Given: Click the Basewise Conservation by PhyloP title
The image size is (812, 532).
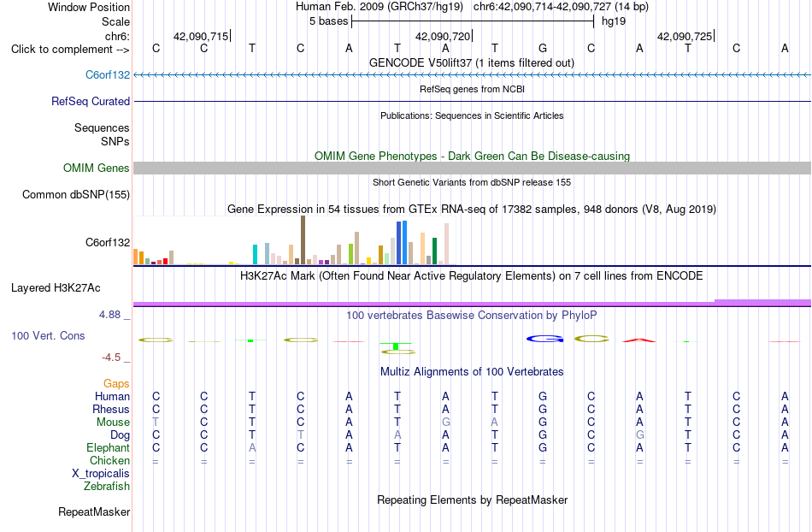Looking at the screenshot, I should 471,315.
